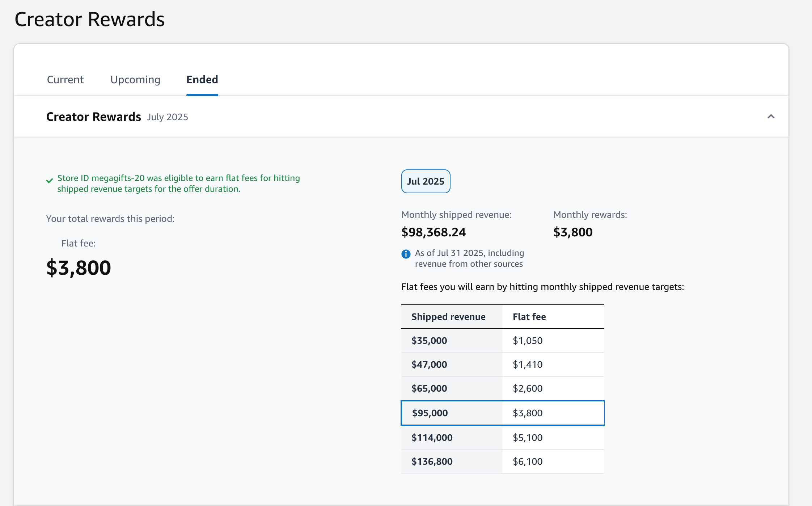This screenshot has height=506, width=812.
Task: Open the Upcoming tab
Action: pos(135,80)
